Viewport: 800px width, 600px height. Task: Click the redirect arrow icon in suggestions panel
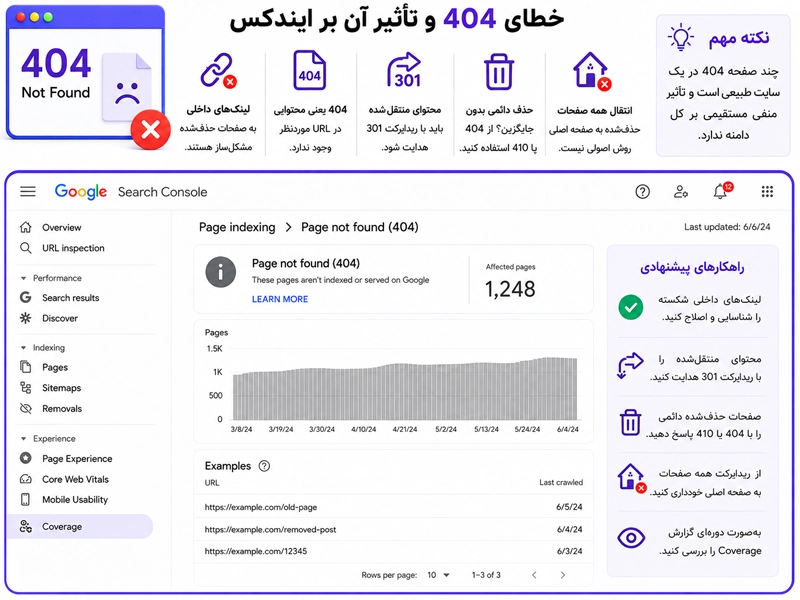pos(630,365)
